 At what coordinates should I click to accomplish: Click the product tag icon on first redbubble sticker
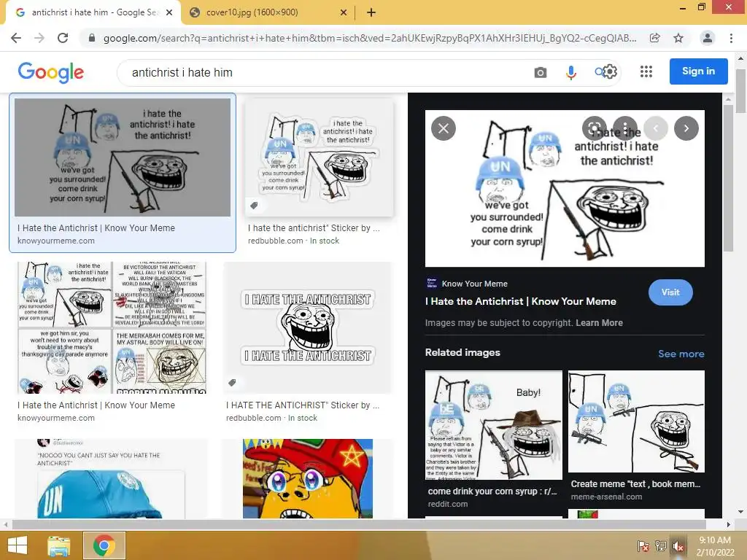click(254, 206)
